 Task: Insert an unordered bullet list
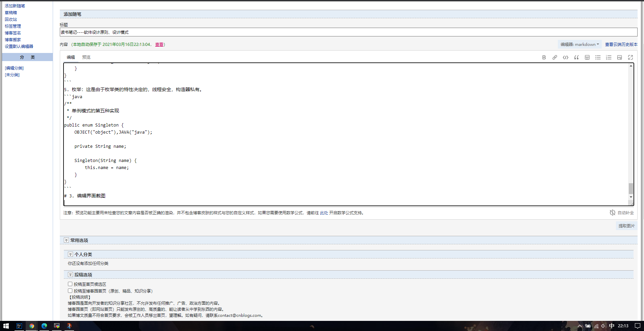tap(598, 57)
